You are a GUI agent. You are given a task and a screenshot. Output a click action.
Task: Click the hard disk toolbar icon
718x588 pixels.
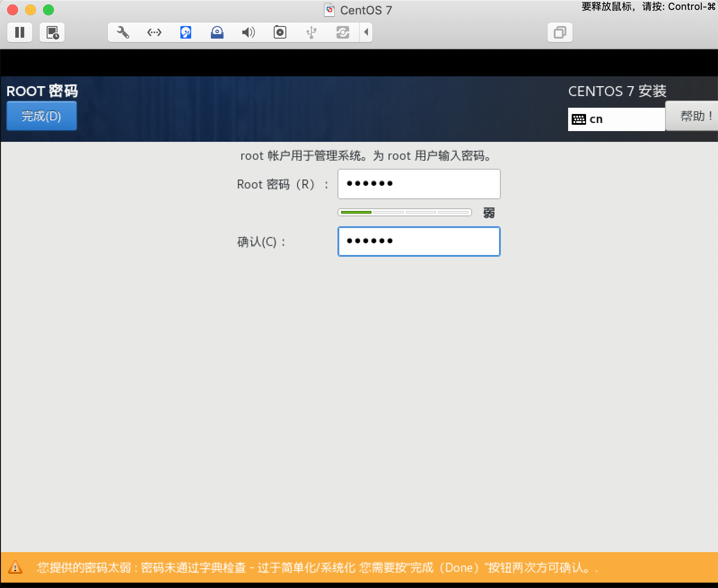(186, 32)
